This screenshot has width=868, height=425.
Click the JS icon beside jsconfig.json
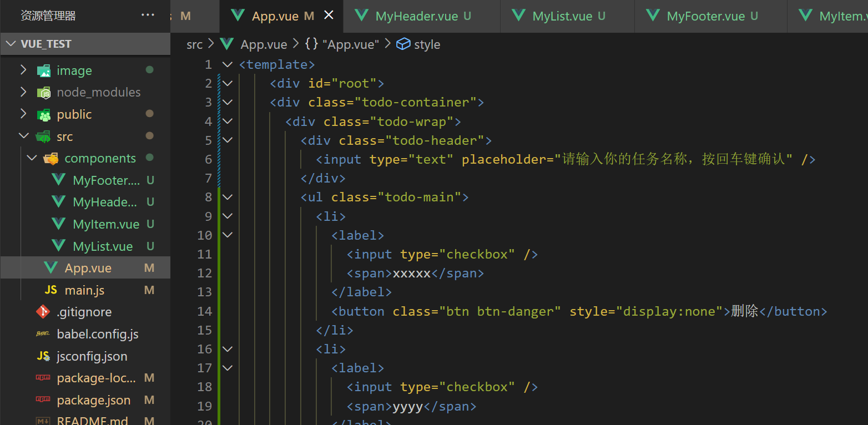pyautogui.click(x=43, y=356)
